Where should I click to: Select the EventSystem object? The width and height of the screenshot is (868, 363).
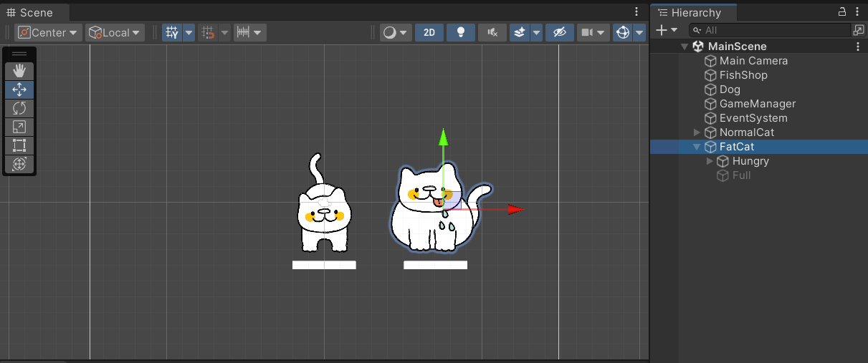(x=753, y=118)
